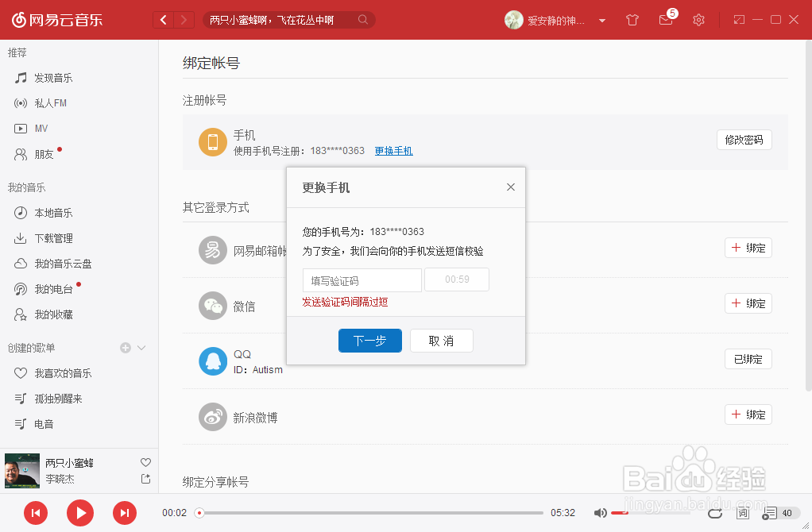Open the skin T-shirt icon
812x532 pixels.
tap(632, 20)
